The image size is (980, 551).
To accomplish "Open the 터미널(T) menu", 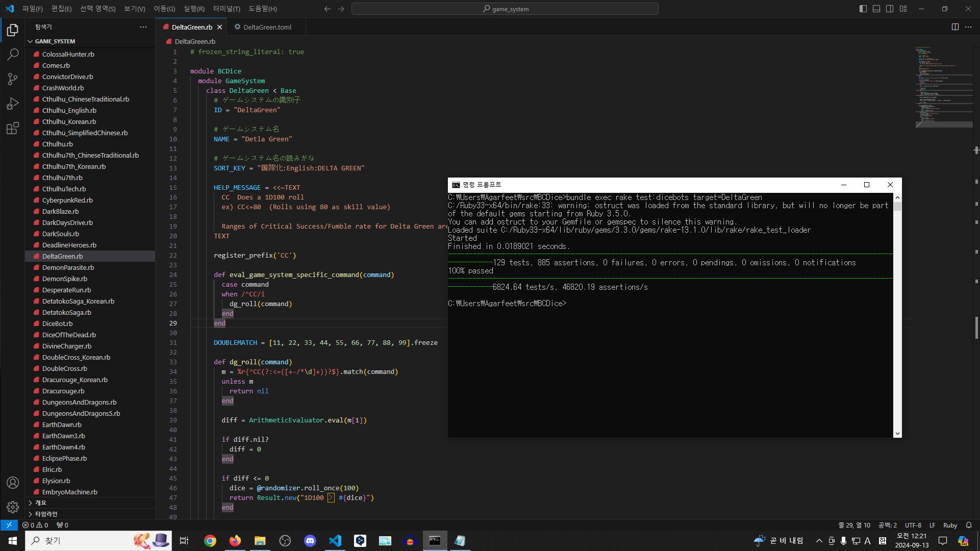I will [x=227, y=9].
